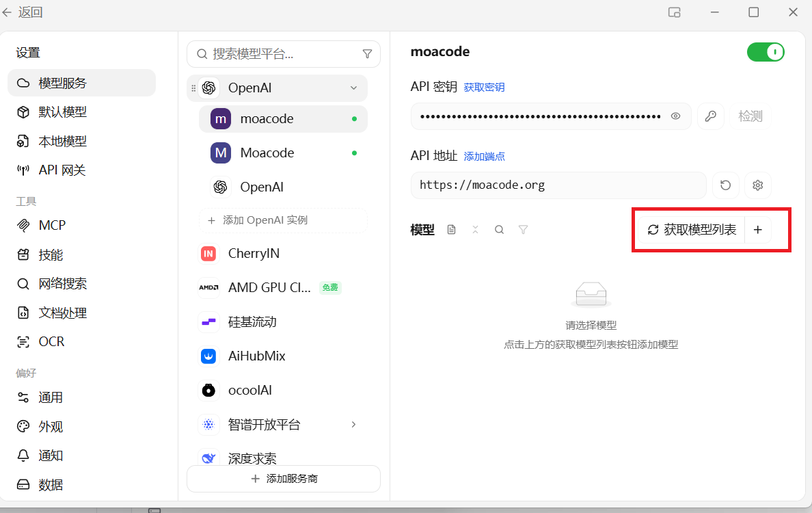Viewport: 812px width, 513px height.
Task: Toggle the moacode provider enable switch
Action: (766, 52)
